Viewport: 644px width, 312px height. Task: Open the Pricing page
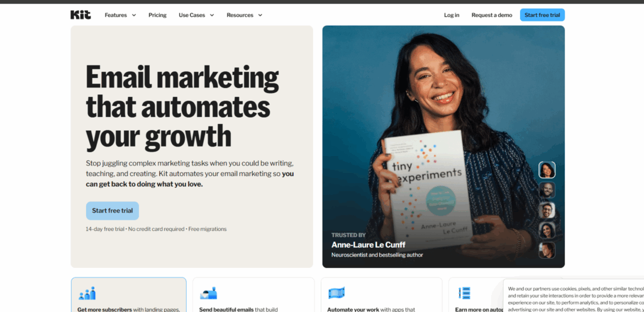(x=157, y=15)
